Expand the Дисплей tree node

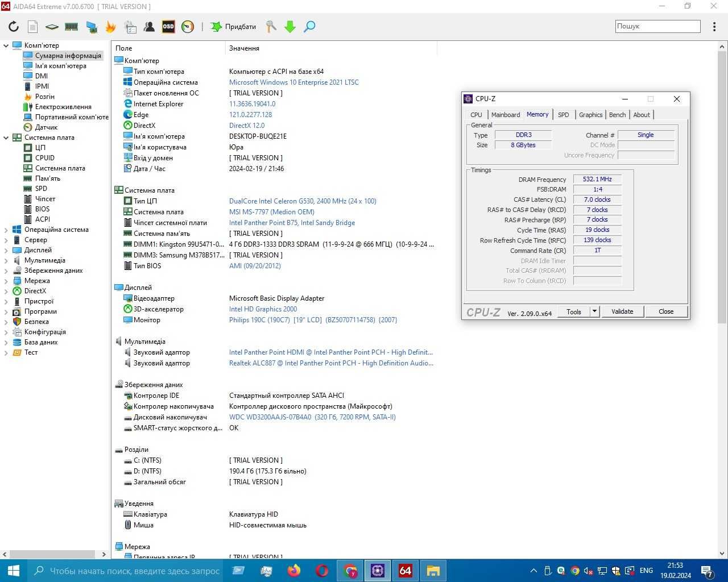pyautogui.click(x=6, y=250)
